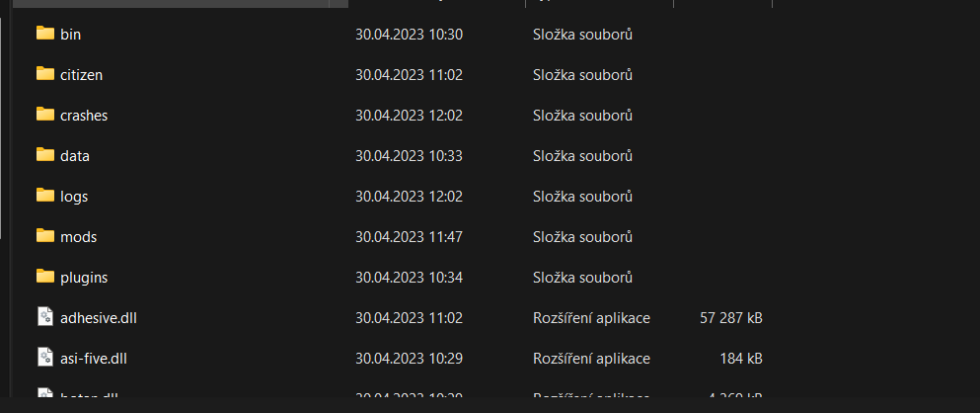This screenshot has height=413, width=980.
Task: Click the asi-five.dll file icon
Action: (45, 358)
